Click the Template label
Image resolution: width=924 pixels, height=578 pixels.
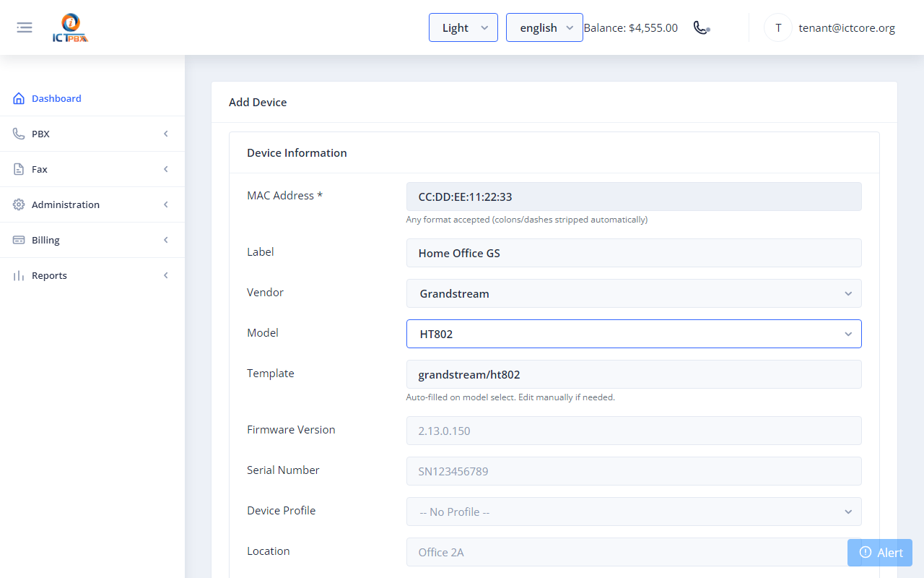click(x=271, y=374)
